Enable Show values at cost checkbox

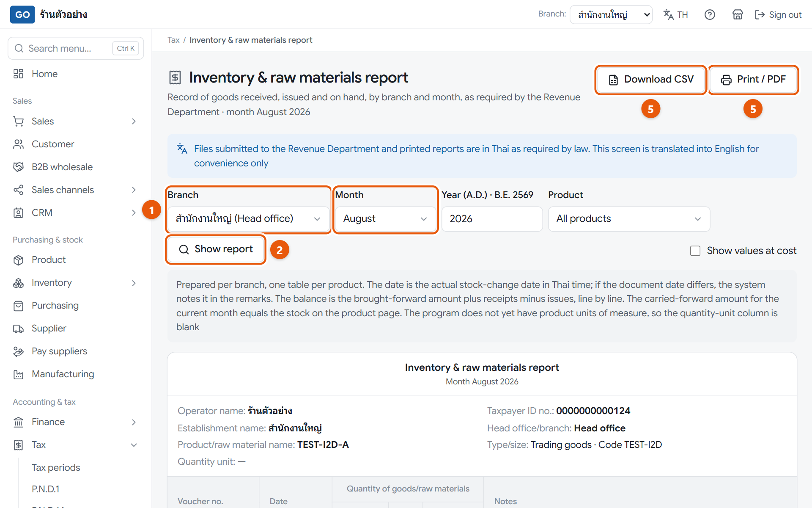695,251
